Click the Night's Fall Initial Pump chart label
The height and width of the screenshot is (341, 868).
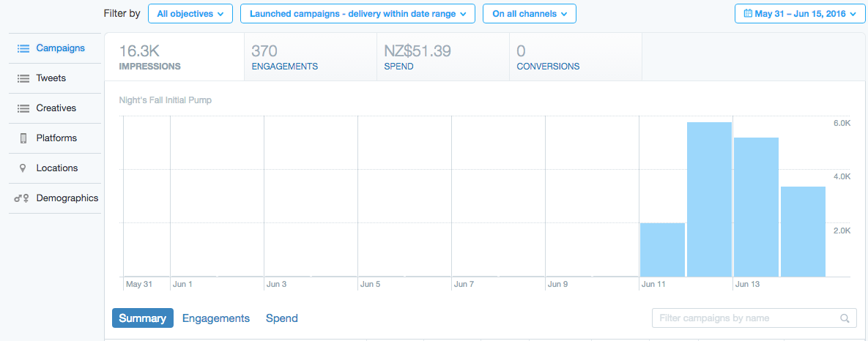(166, 100)
